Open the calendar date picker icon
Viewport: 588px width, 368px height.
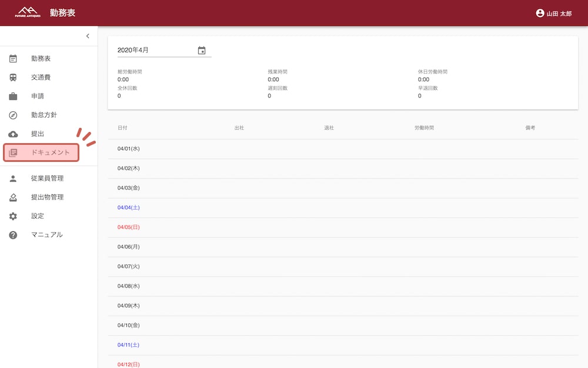click(x=202, y=51)
